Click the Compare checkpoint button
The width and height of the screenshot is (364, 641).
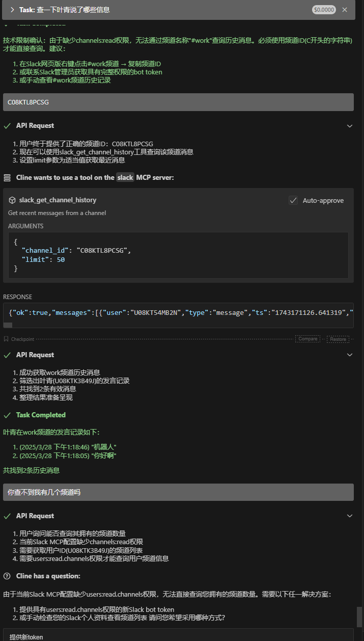click(308, 339)
